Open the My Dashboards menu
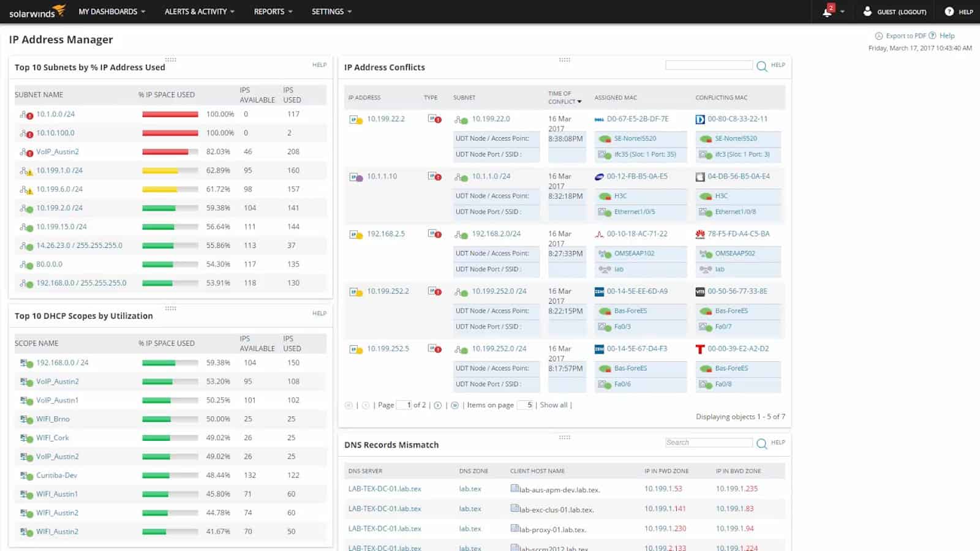Viewport: 980px width, 551px height. pos(112,12)
